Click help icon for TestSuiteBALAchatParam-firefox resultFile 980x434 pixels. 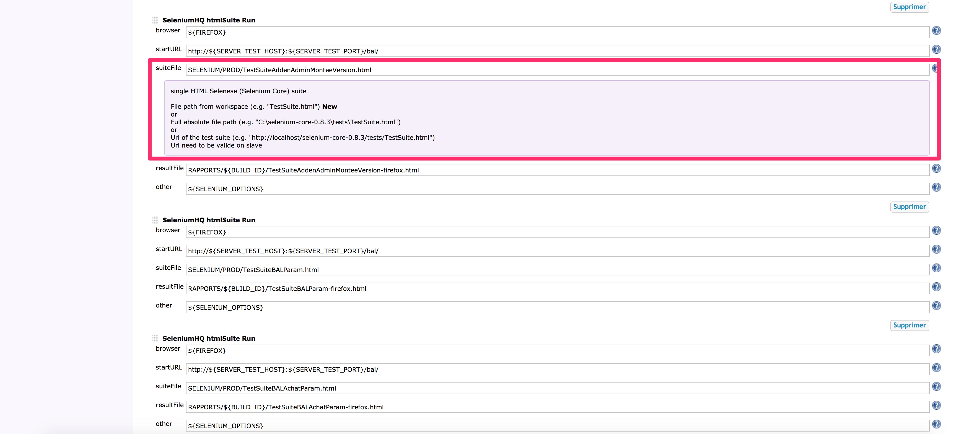(x=936, y=405)
